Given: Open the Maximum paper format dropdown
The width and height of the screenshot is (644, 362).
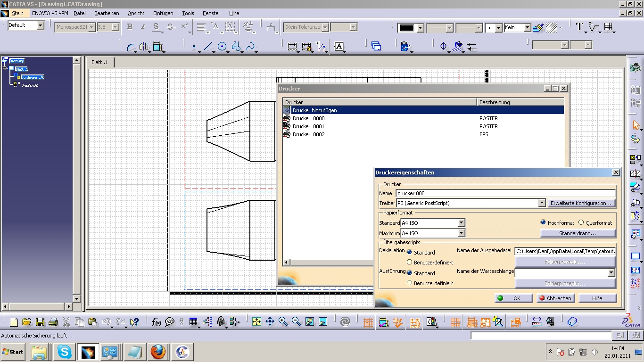Looking at the screenshot, I should click(x=462, y=233).
